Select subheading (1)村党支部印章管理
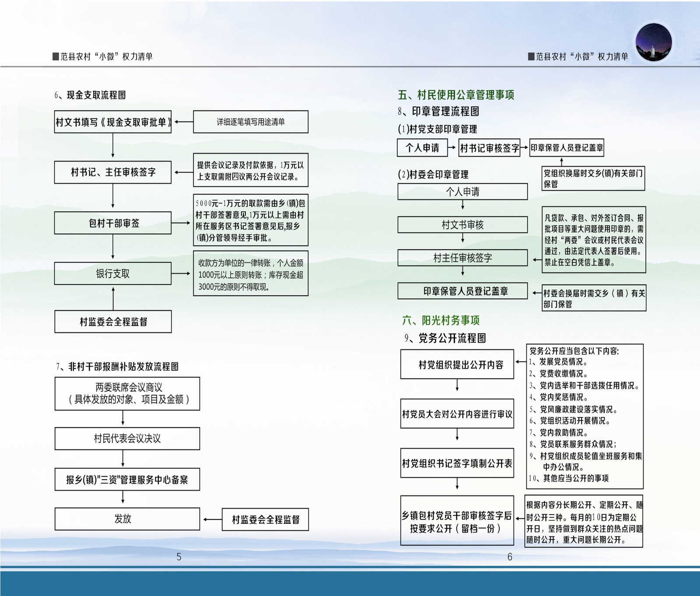The image size is (700, 596). [x=437, y=129]
